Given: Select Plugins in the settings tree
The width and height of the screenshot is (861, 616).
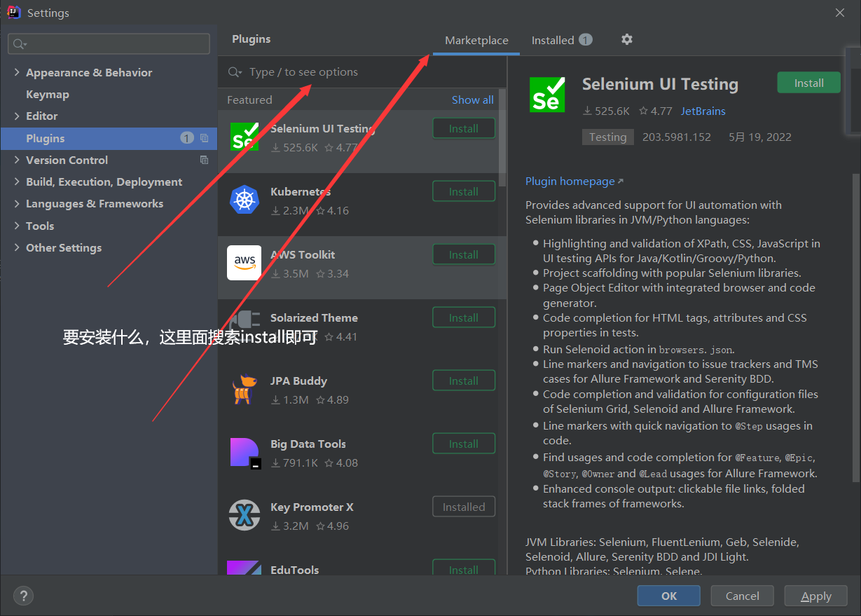Looking at the screenshot, I should point(109,138).
